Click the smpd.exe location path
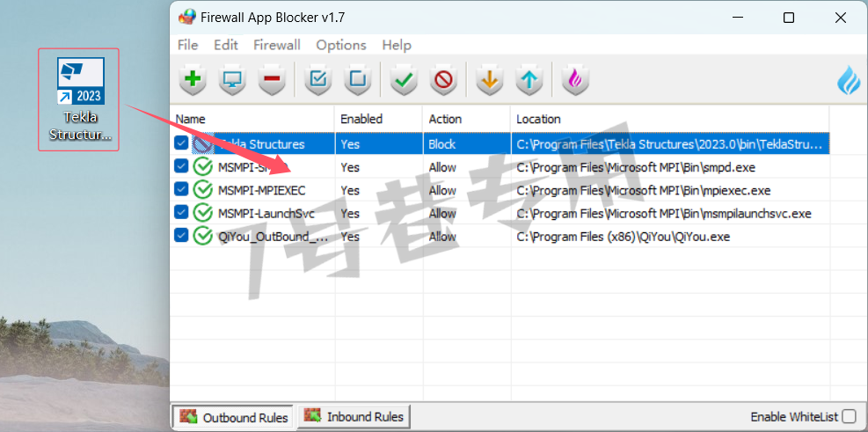Viewport: 868px width, 432px height. pyautogui.click(x=636, y=167)
